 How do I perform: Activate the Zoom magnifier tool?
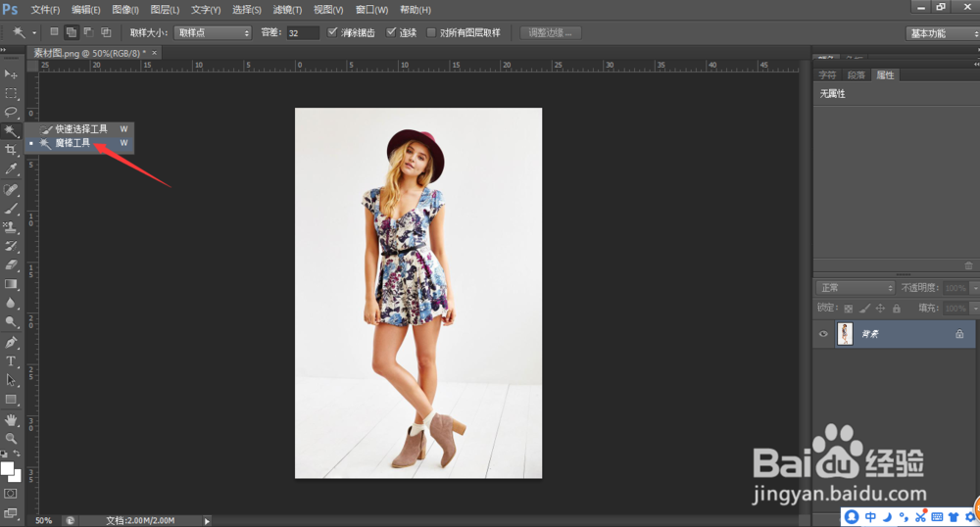(11, 438)
